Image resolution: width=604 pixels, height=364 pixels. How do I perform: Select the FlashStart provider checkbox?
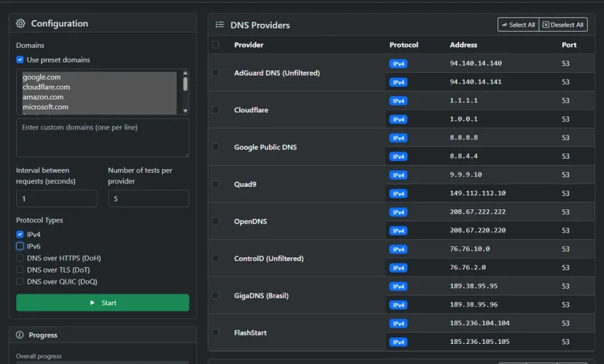click(216, 332)
